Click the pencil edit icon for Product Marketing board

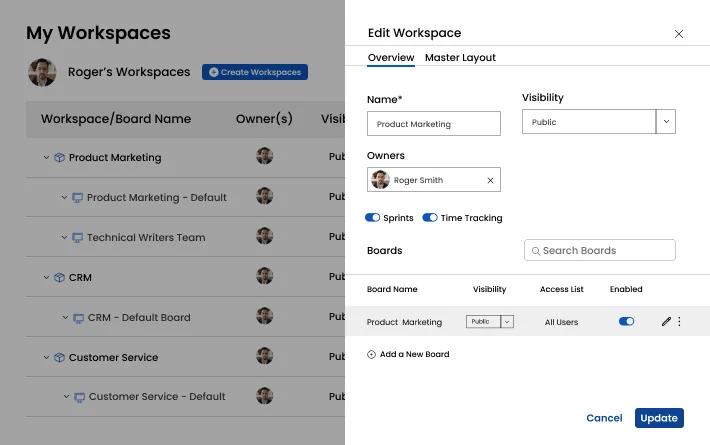(x=666, y=322)
